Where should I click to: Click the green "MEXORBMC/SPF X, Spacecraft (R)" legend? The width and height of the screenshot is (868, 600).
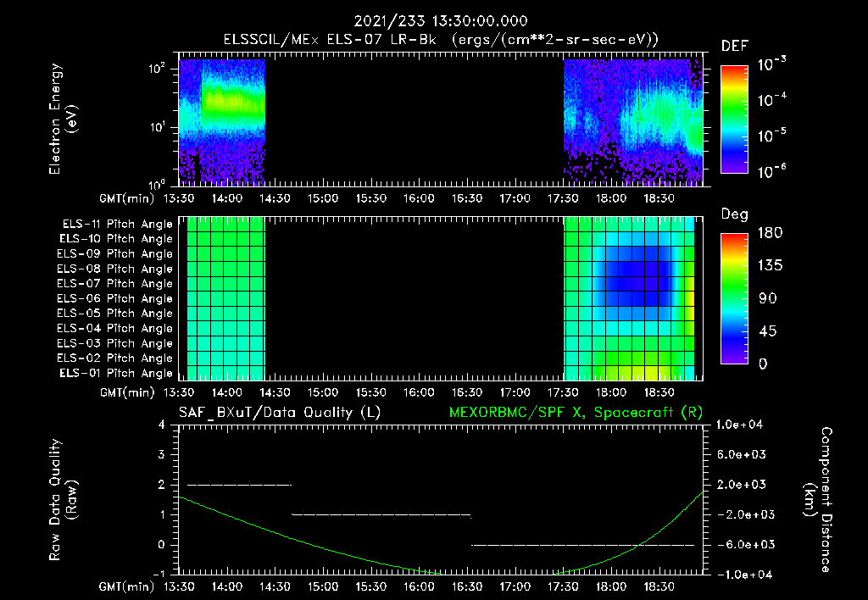coord(576,413)
